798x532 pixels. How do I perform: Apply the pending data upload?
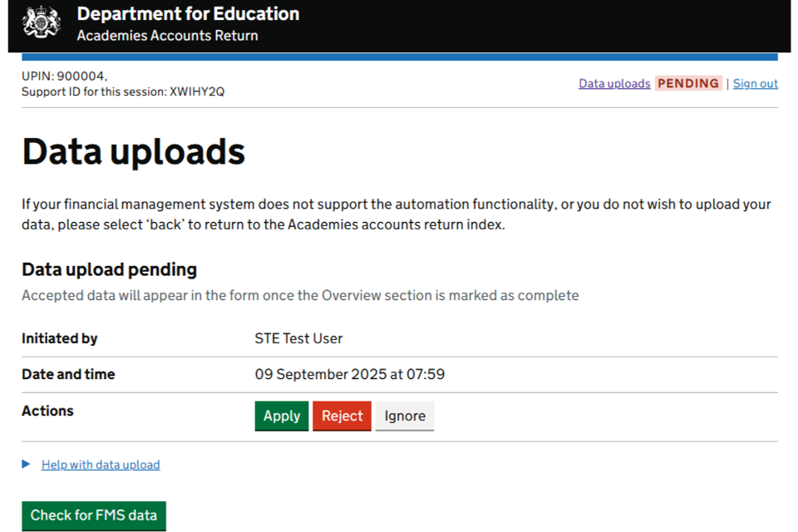pyautogui.click(x=281, y=416)
